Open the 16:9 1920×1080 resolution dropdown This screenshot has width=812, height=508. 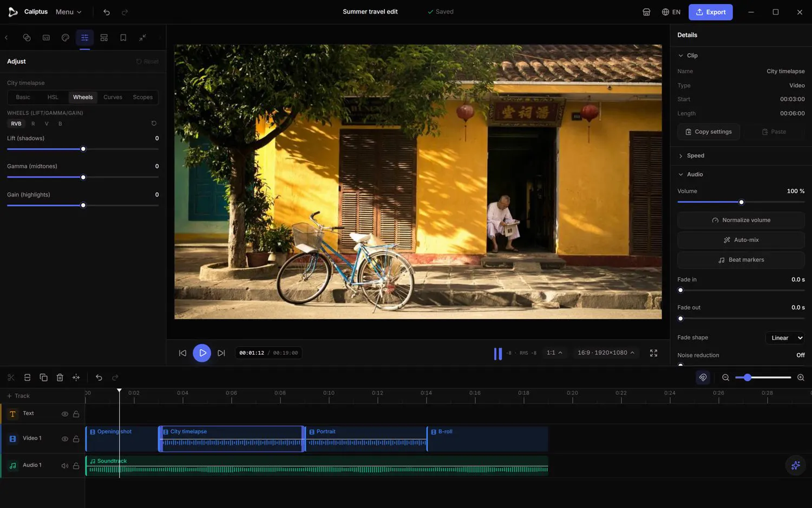pos(606,353)
